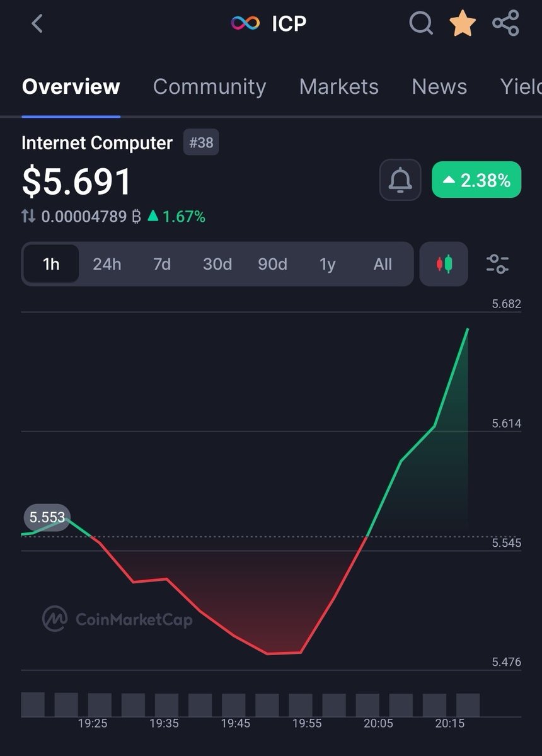Screen dimensions: 542x756
Task: Go back using the left arrow
Action: click(x=37, y=24)
